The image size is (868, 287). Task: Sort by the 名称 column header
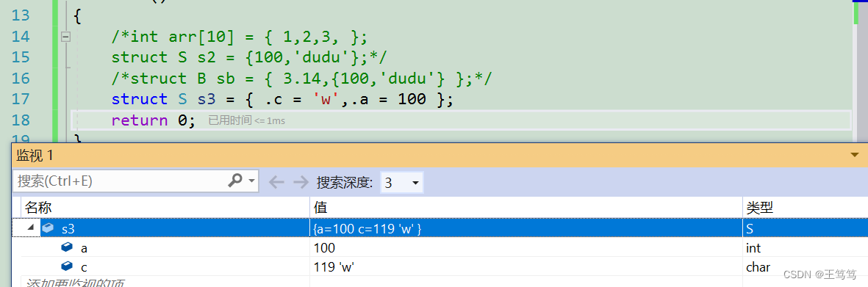pos(165,208)
